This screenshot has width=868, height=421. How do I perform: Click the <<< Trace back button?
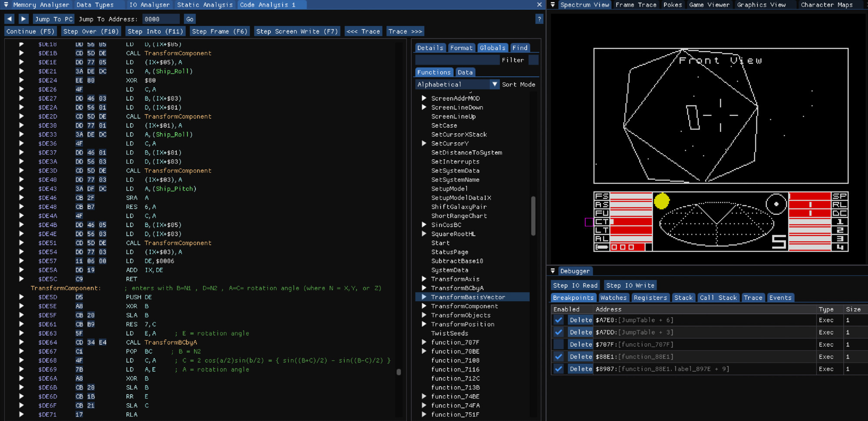(363, 31)
